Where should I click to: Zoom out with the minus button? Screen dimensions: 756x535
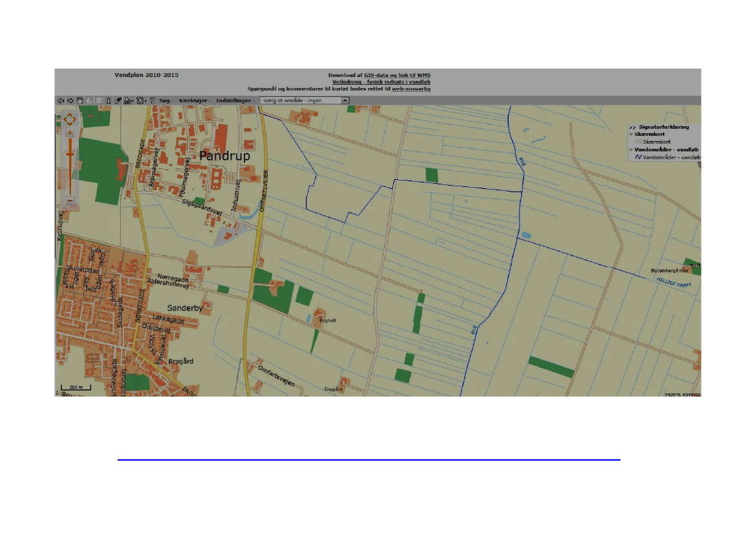point(70,200)
